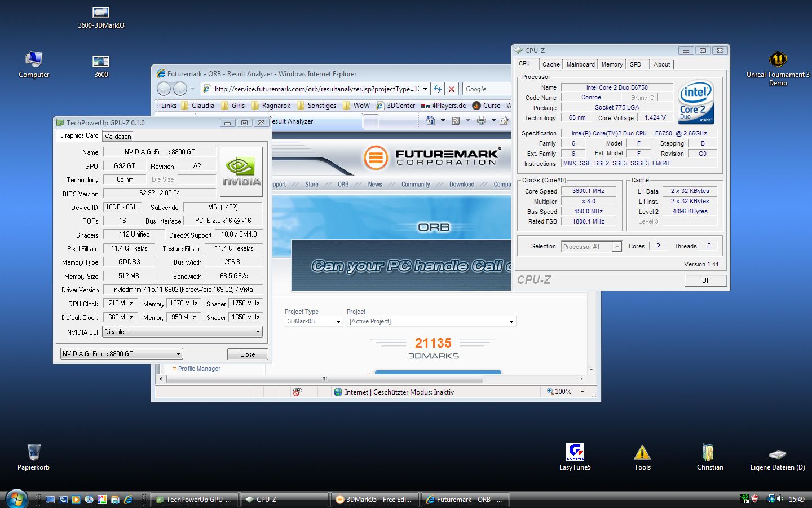Click the red security shield tray icon
Screen dimensions: 812x508
point(755,499)
